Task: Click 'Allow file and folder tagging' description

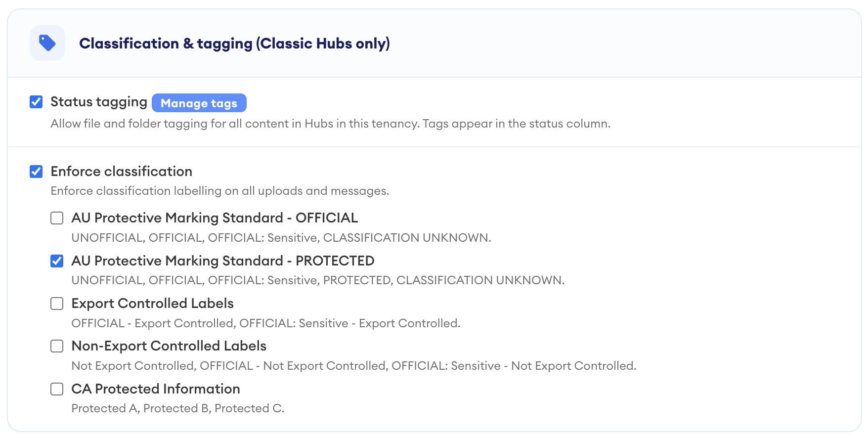Action: (331, 124)
